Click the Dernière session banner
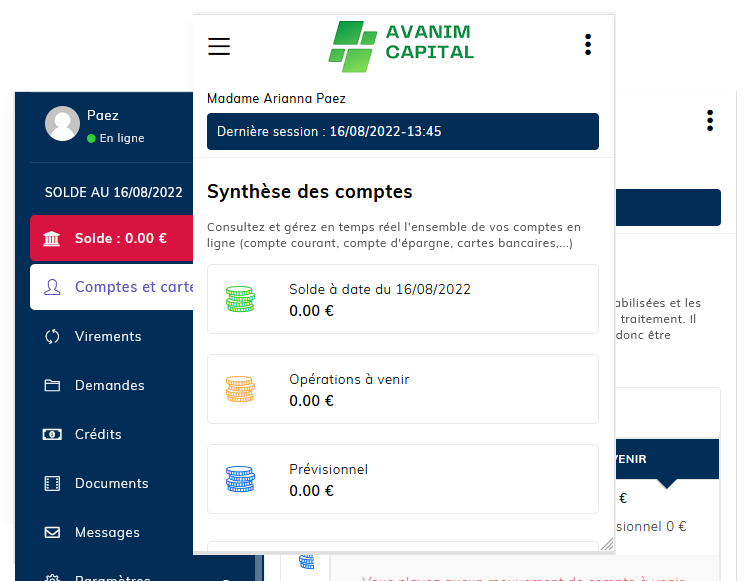The image size is (747, 581). coord(403,131)
